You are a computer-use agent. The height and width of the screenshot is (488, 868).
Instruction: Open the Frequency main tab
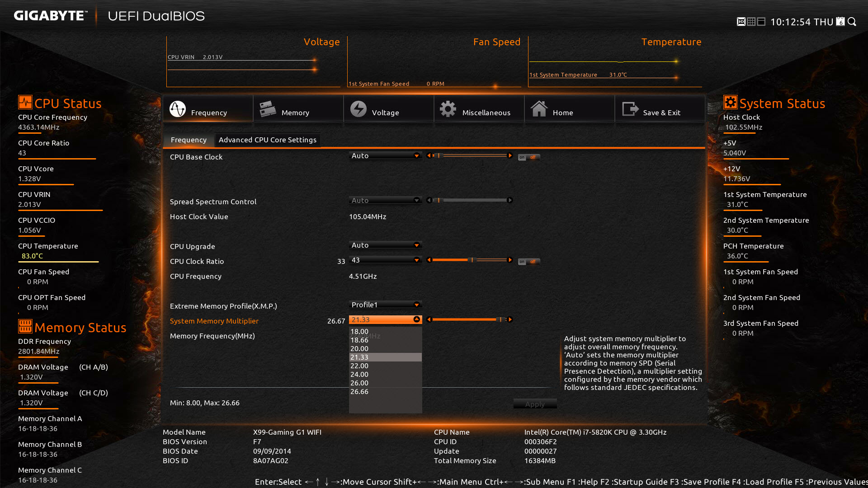pyautogui.click(x=208, y=109)
